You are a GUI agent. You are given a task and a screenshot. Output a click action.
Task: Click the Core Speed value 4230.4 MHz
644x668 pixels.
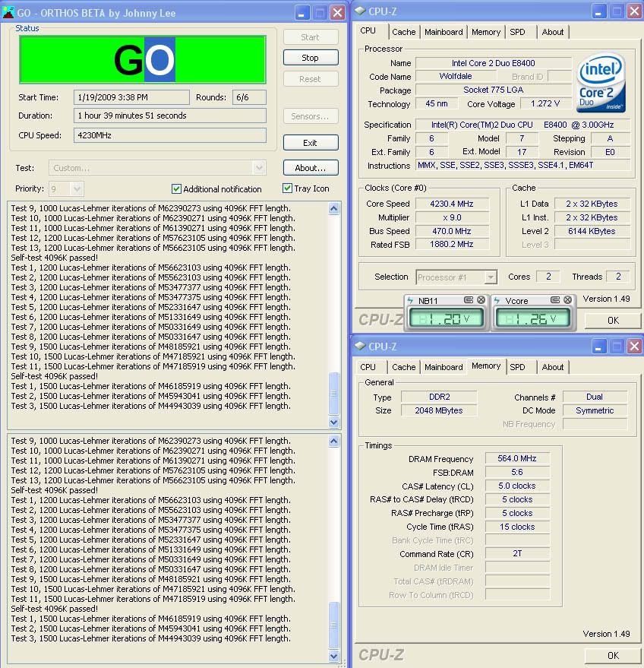[452, 204]
